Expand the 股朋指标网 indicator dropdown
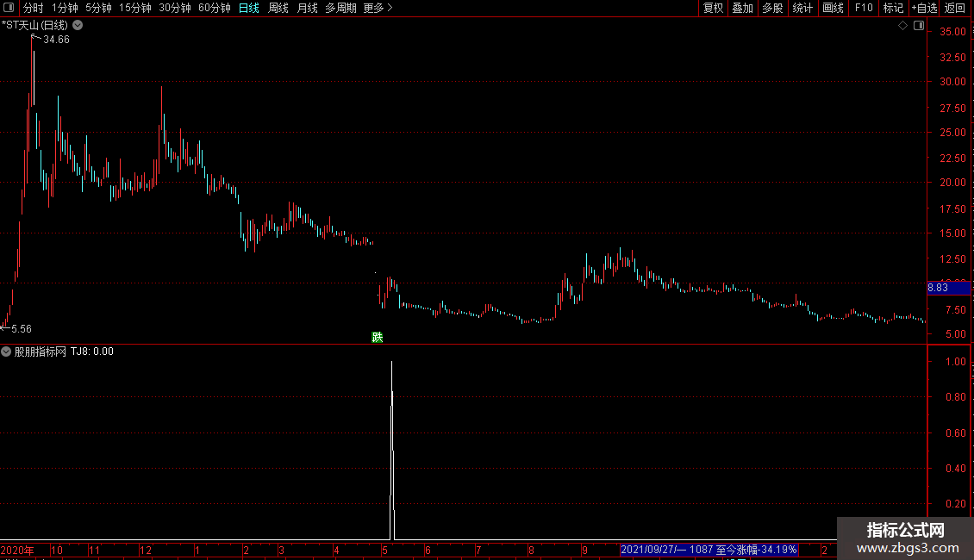Screen dimensions: 974x560 point(6,352)
